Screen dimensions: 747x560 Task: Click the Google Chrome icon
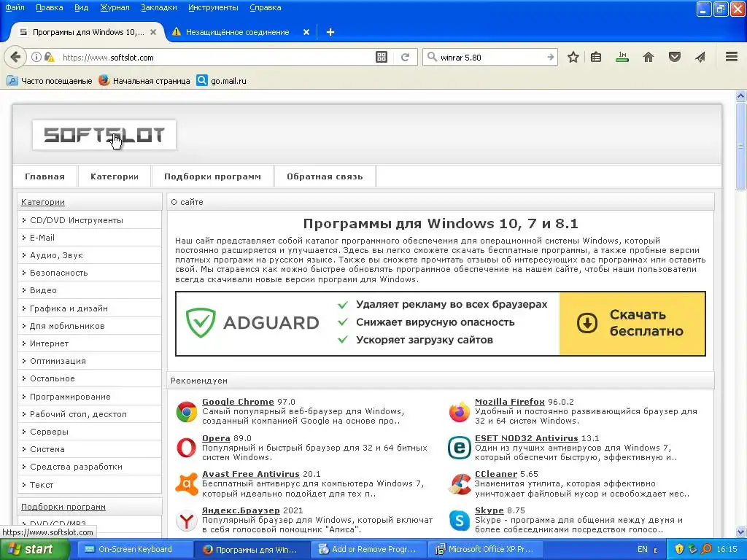click(x=186, y=412)
